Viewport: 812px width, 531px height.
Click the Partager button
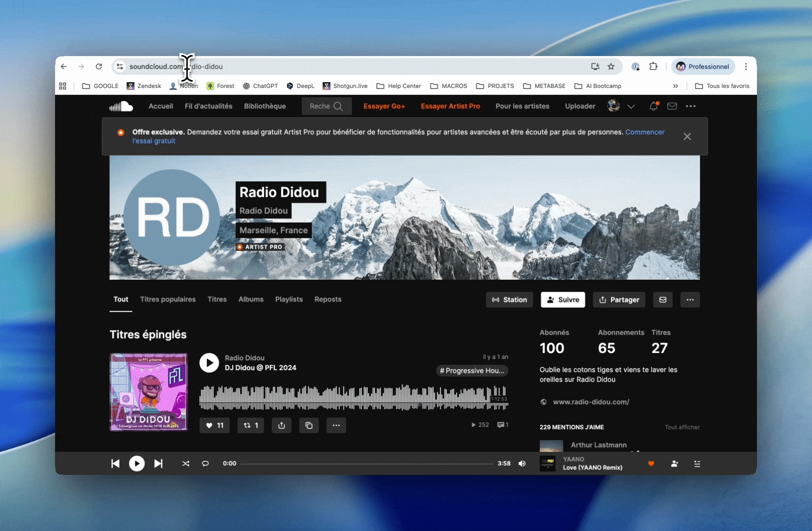[x=619, y=300]
